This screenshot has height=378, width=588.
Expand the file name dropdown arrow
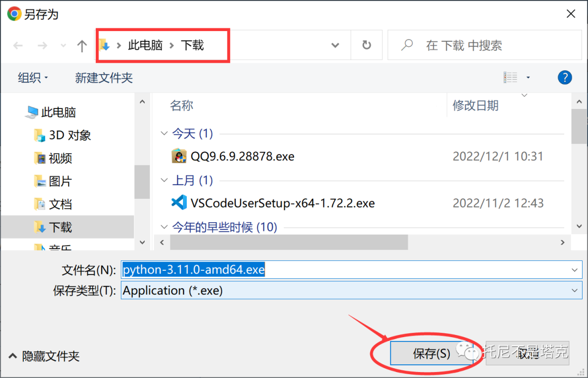click(x=574, y=270)
